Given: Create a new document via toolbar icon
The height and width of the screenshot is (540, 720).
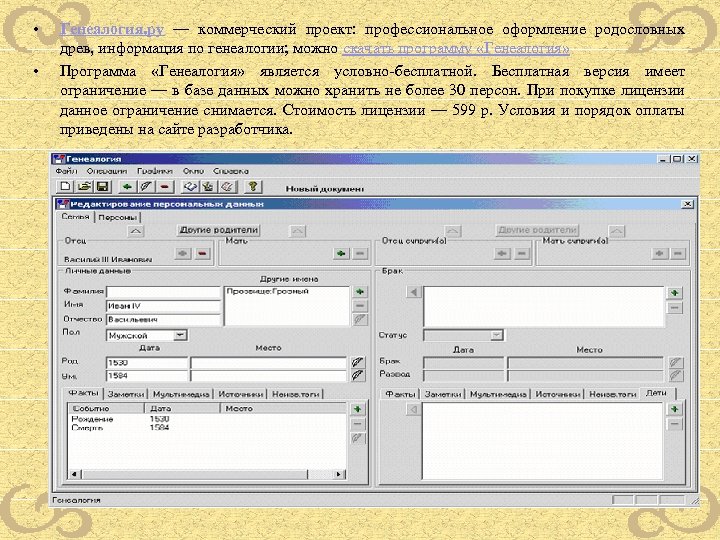Looking at the screenshot, I should (65, 186).
